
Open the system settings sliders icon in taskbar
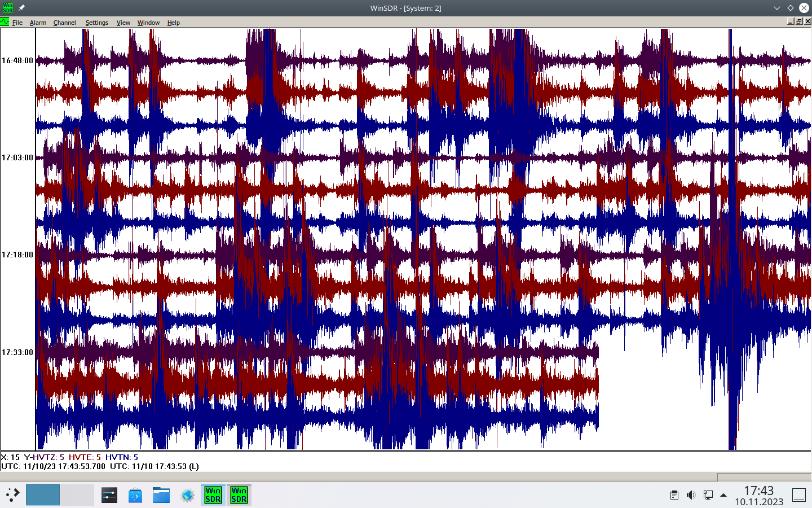(x=109, y=495)
